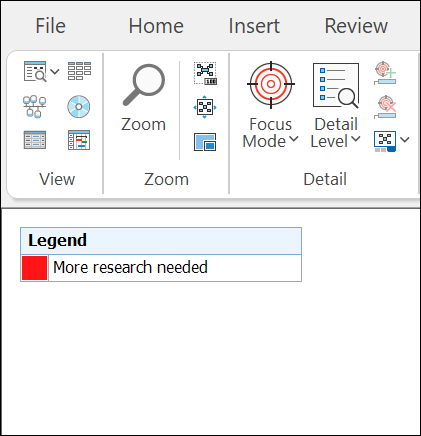Switch to the grid-of-boxes view icon
This screenshot has width=421, height=436.
79,71
